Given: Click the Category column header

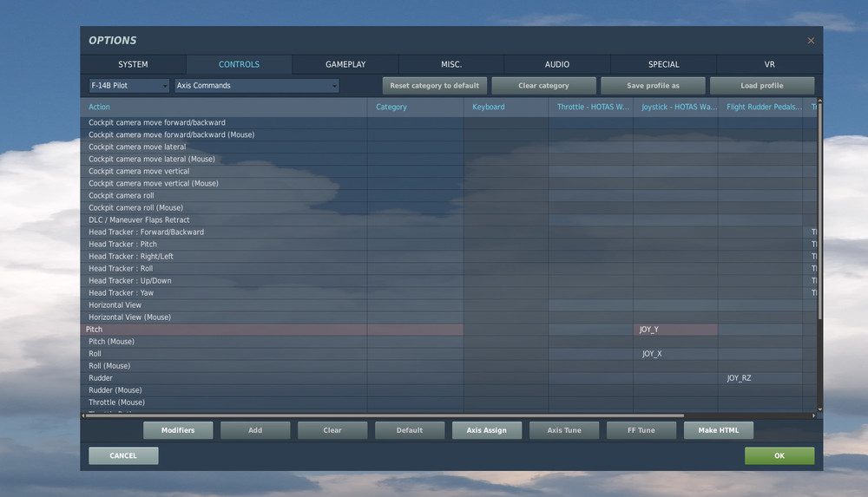Looking at the screenshot, I should click(415, 107).
